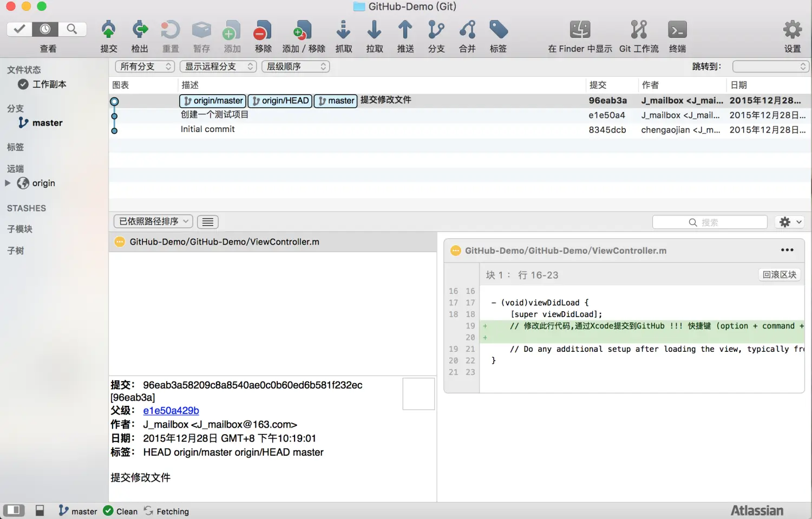Click the 提交 (Commit) toolbar icon
Viewport: 812px width, 519px height.
(108, 30)
